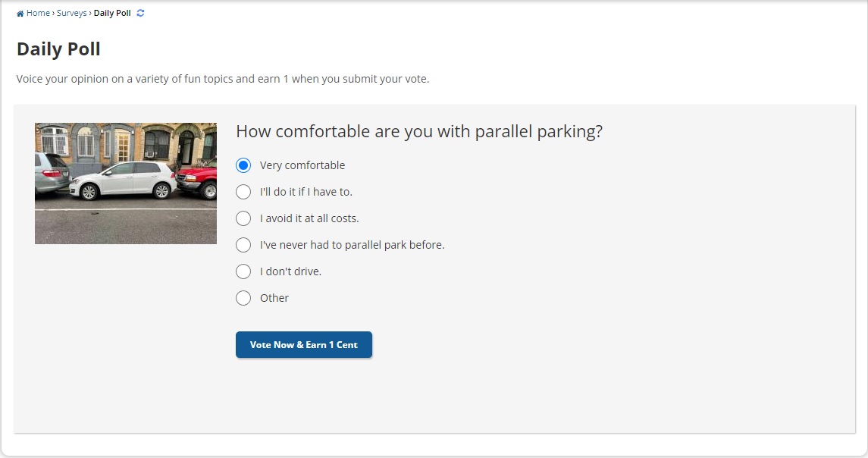This screenshot has height=458, width=868.
Task: Open the Surveys breadcrumb link
Action: click(71, 13)
